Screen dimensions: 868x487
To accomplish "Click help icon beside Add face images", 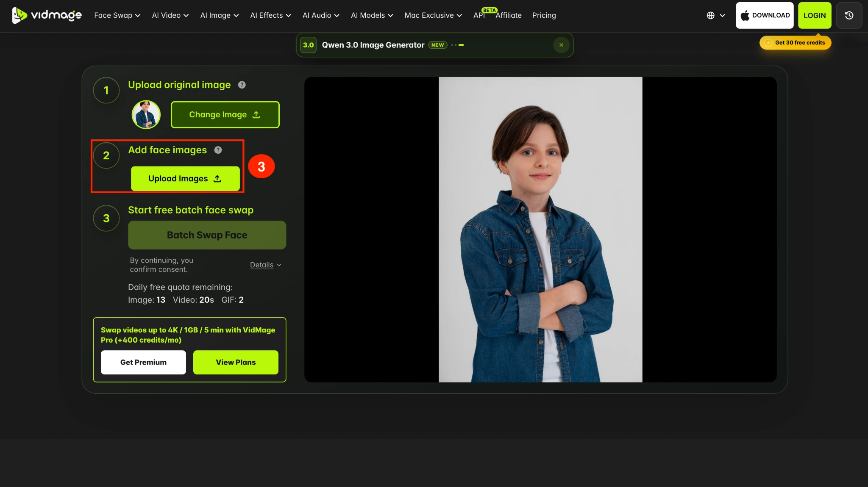I will pos(218,150).
